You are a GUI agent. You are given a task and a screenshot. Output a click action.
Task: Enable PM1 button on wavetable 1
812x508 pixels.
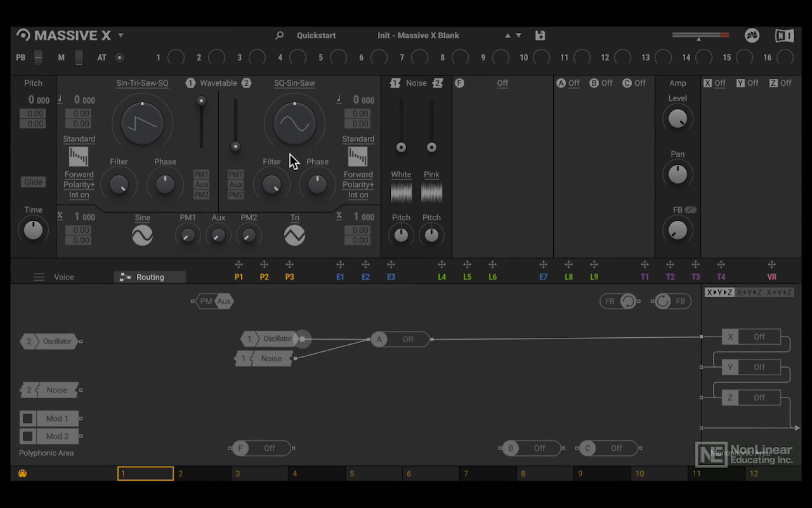click(201, 175)
